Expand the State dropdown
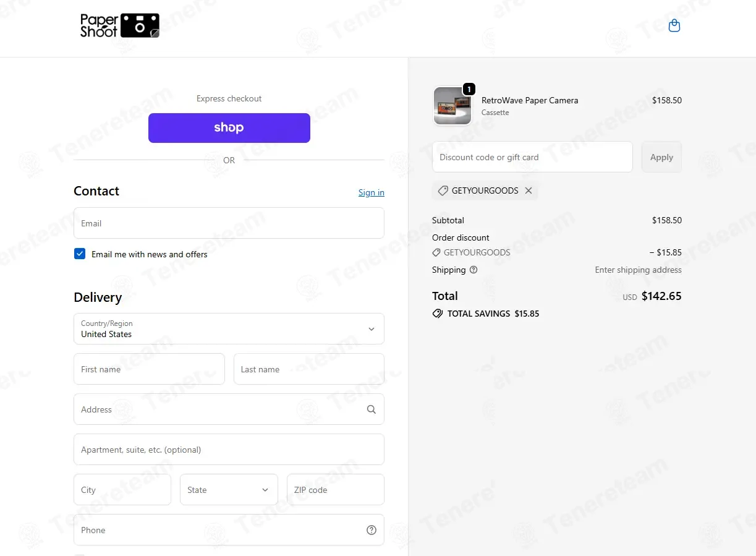The height and width of the screenshot is (556, 756). coord(229,490)
